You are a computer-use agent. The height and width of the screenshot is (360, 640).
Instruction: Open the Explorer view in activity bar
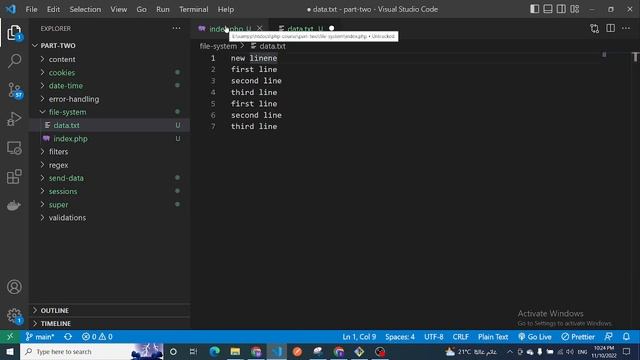click(14, 32)
